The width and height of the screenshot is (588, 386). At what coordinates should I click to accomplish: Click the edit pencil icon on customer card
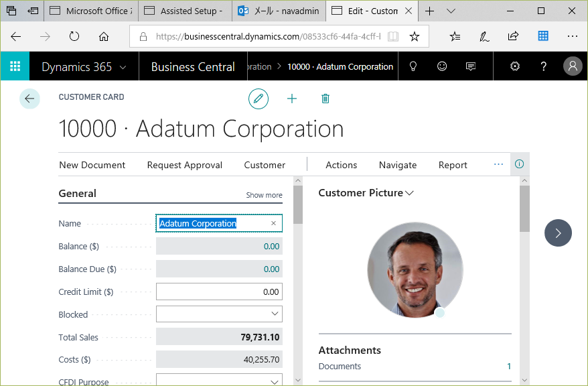[259, 99]
